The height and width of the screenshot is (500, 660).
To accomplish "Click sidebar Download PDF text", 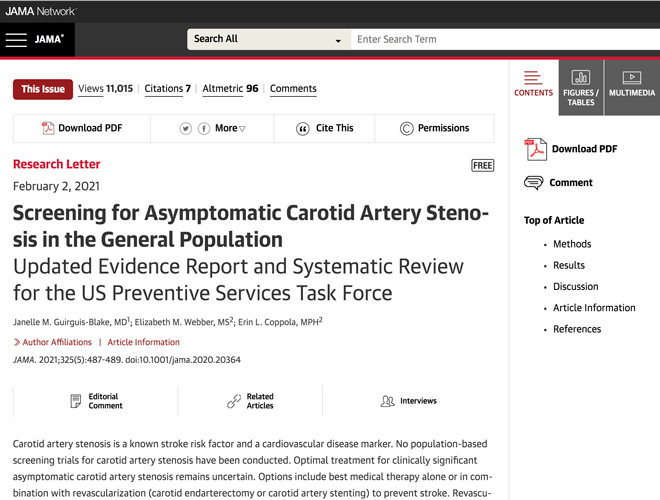I will click(584, 149).
